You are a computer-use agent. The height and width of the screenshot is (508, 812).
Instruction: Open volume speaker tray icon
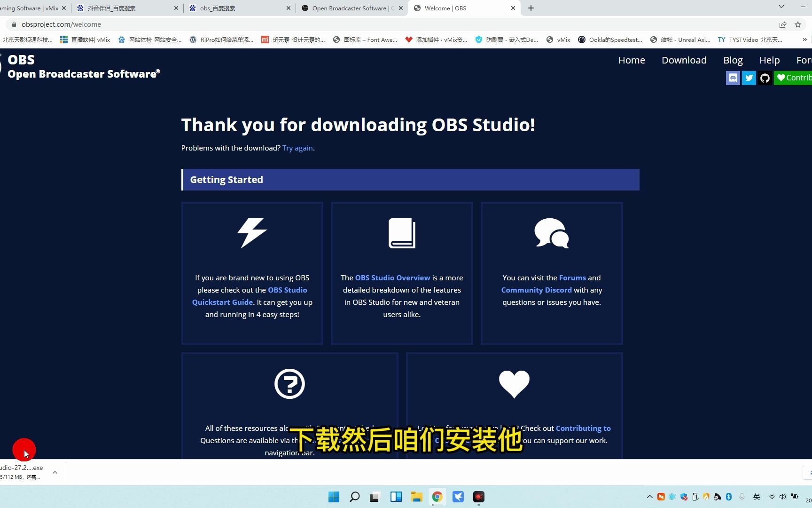(x=782, y=497)
